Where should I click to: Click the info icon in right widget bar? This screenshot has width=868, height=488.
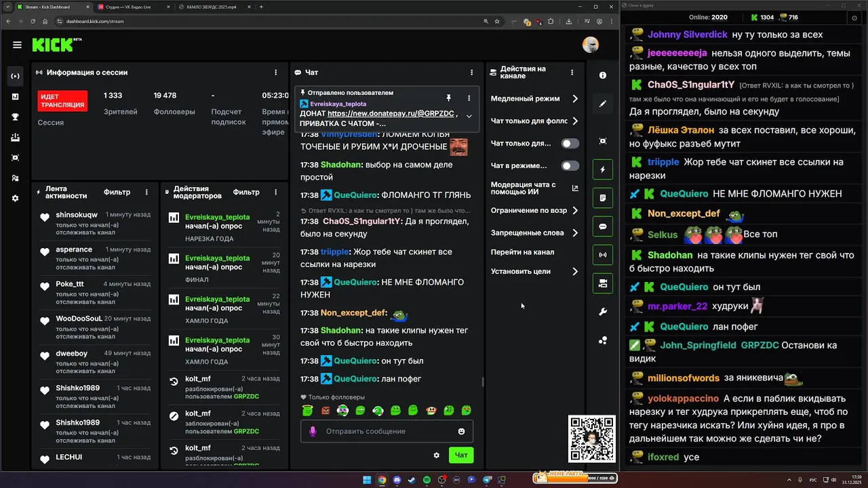pos(603,75)
